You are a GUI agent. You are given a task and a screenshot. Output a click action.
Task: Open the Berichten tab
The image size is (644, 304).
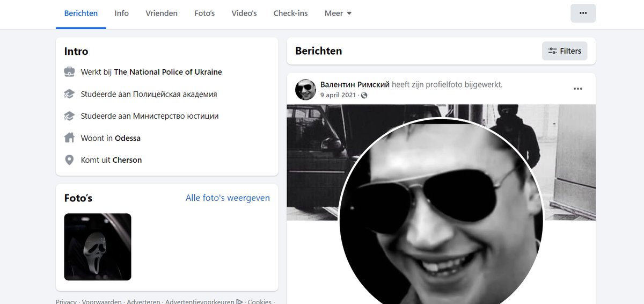tap(81, 13)
